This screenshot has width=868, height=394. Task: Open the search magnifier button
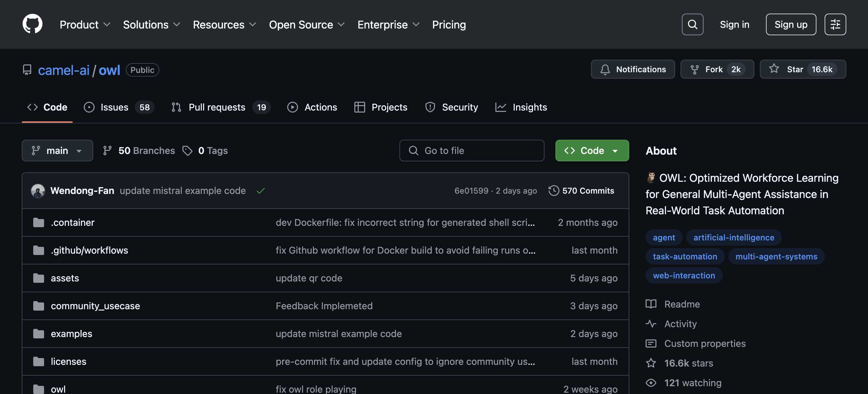[692, 24]
